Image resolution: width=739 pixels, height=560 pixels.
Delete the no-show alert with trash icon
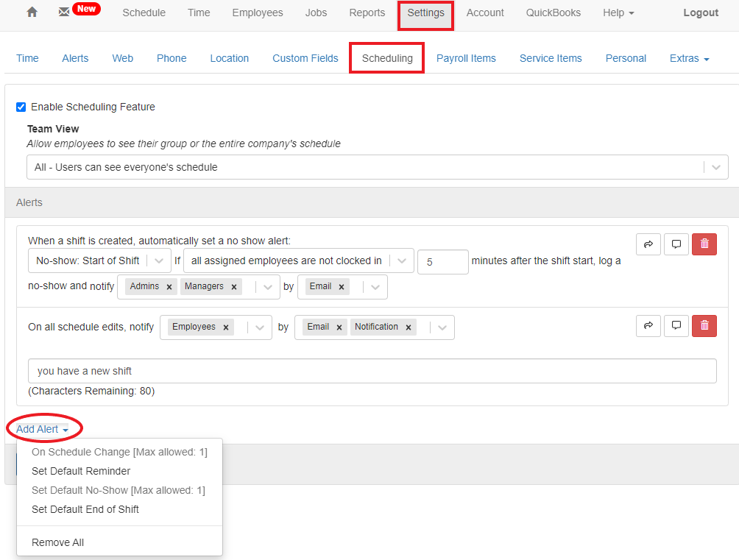pos(704,244)
